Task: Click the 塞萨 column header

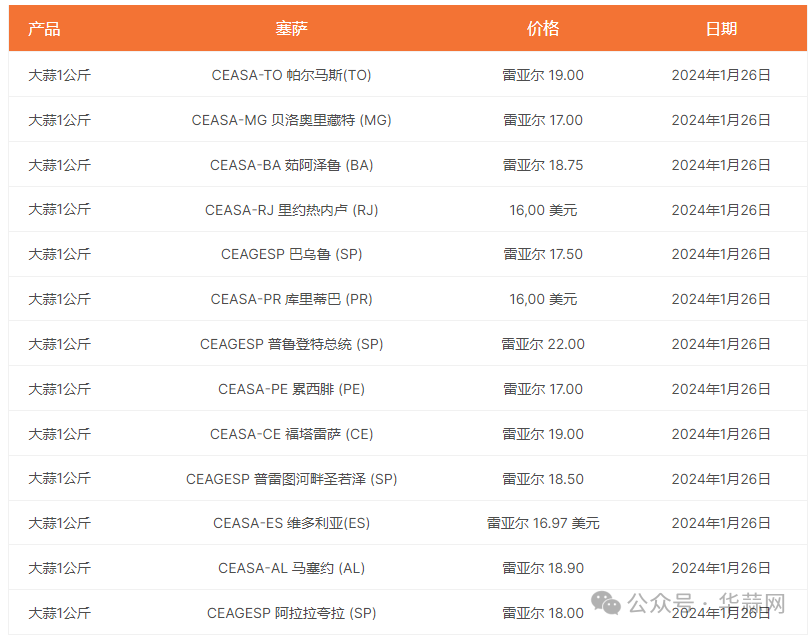Action: coord(291,28)
